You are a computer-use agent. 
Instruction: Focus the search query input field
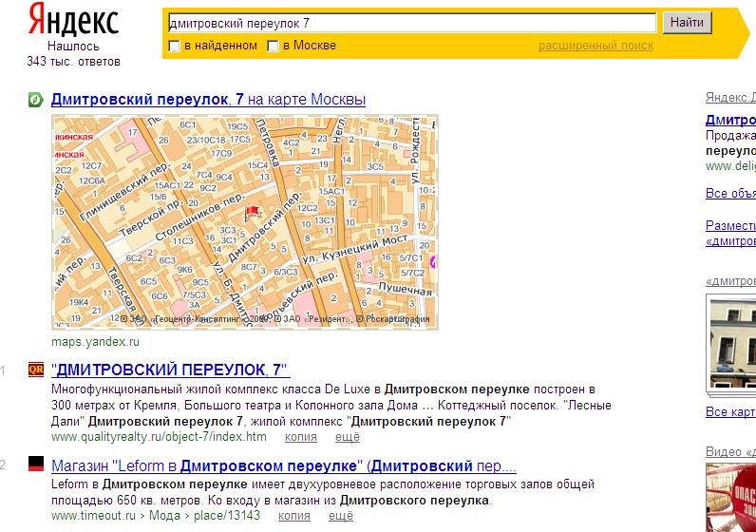pos(412,23)
